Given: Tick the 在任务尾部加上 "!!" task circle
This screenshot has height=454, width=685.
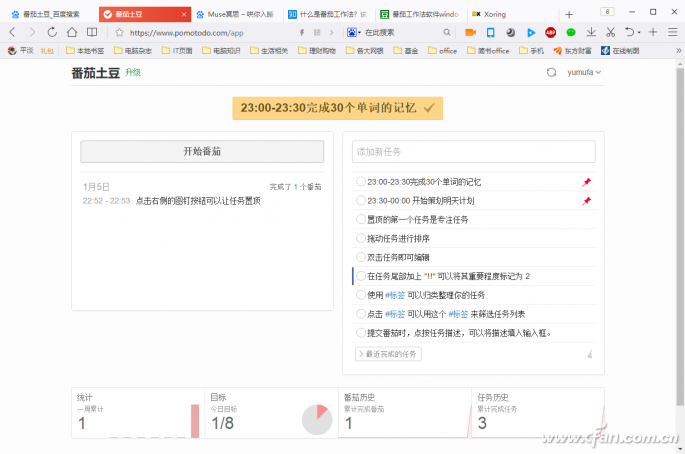Looking at the screenshot, I should click(x=360, y=276).
